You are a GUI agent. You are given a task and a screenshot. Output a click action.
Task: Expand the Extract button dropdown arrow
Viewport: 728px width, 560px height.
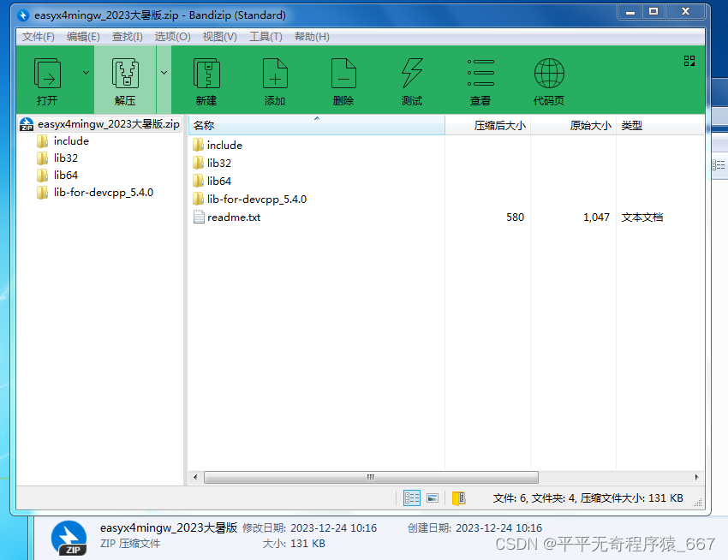[x=164, y=73]
